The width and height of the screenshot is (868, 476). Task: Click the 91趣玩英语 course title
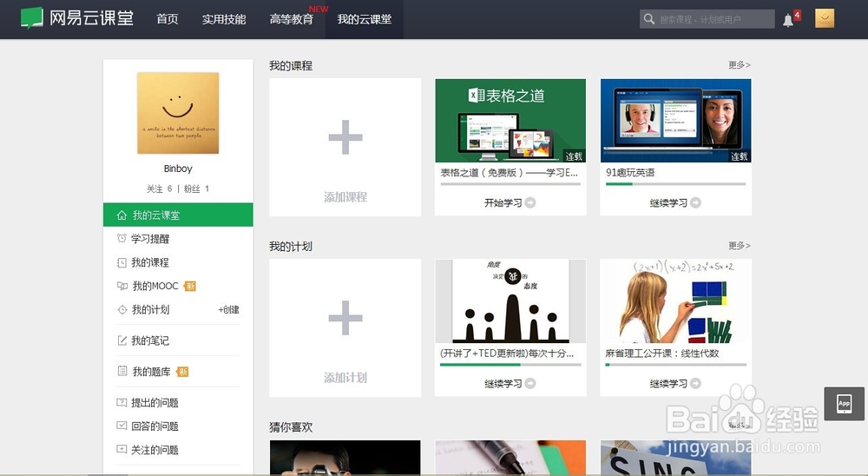tap(630, 173)
